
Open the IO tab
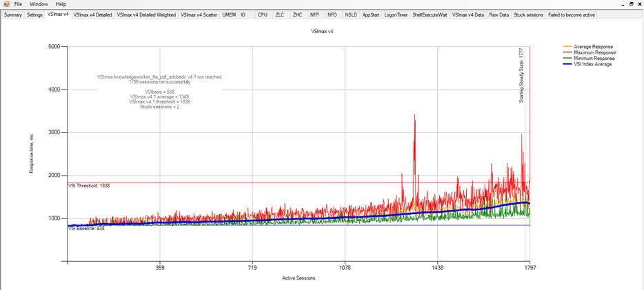pyautogui.click(x=243, y=14)
